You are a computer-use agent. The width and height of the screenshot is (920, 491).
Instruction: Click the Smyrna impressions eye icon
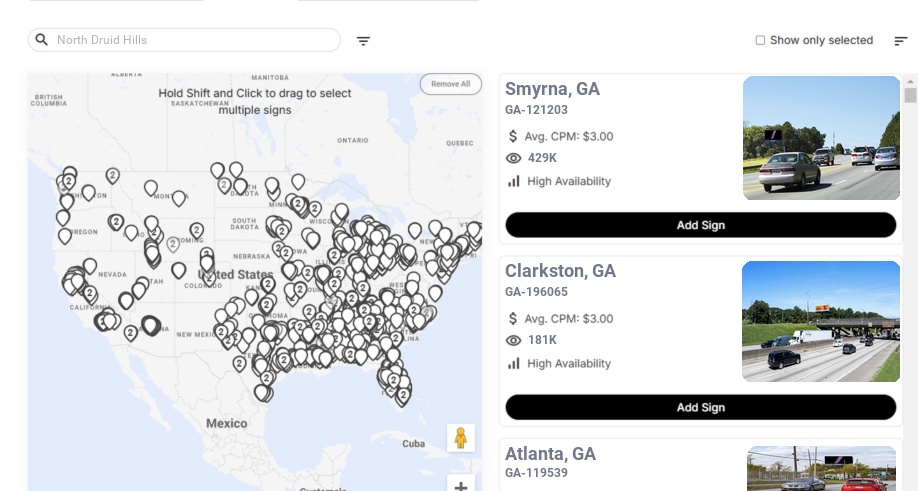tap(514, 158)
